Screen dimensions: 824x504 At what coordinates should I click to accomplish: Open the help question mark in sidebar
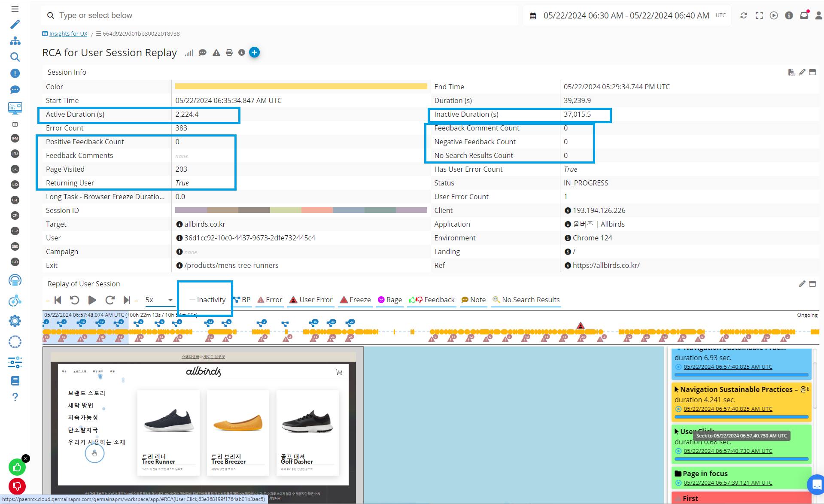(x=15, y=397)
